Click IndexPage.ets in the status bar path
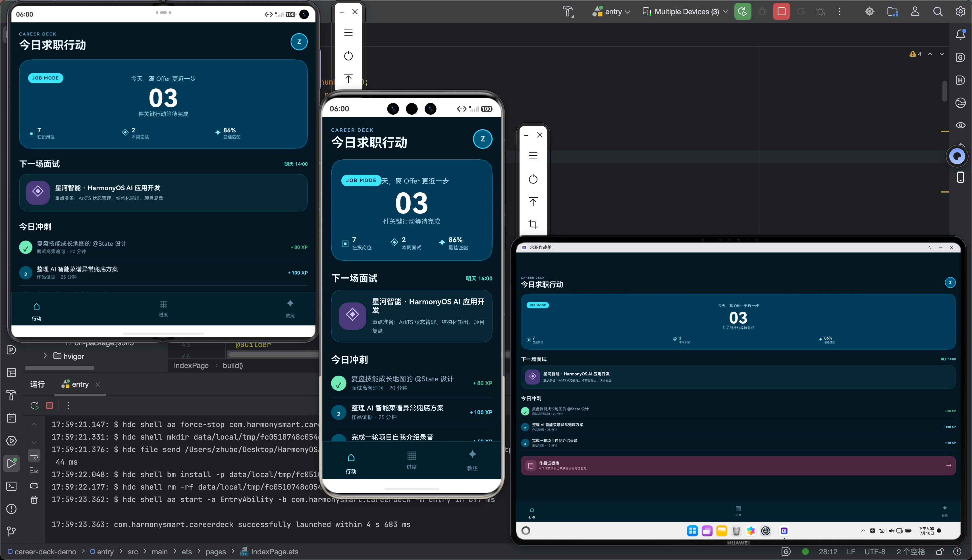The image size is (972, 560). coord(270,551)
